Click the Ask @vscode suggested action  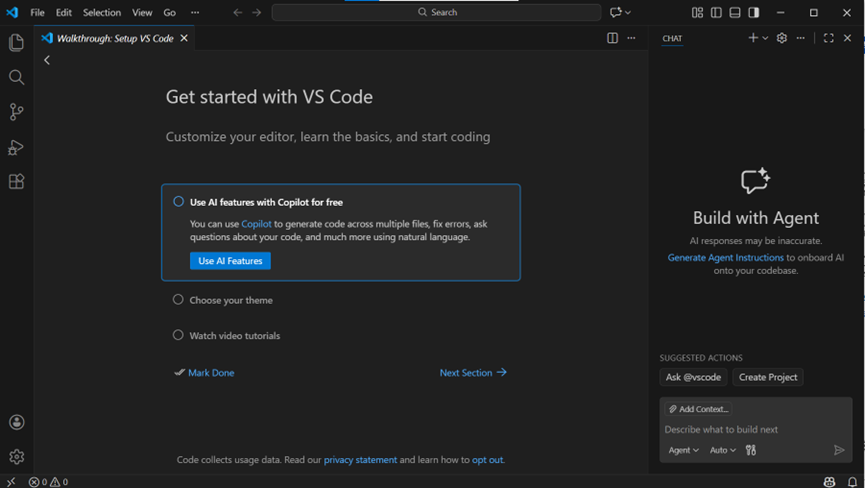click(693, 377)
